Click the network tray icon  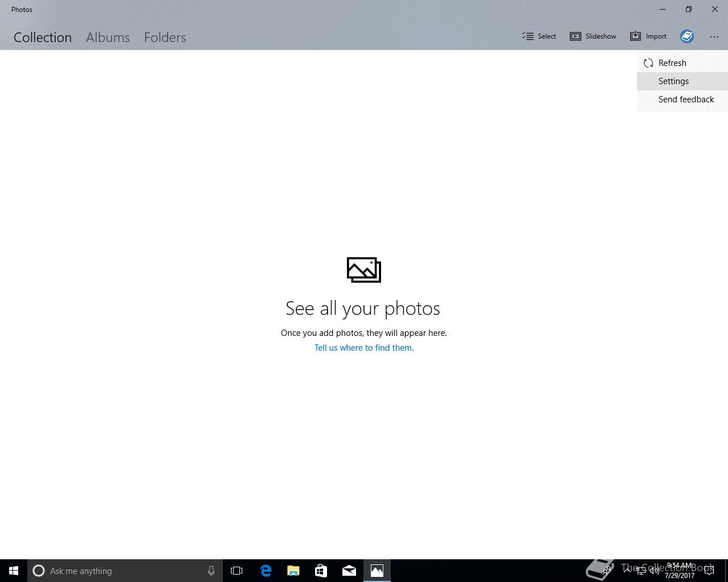[x=641, y=571]
